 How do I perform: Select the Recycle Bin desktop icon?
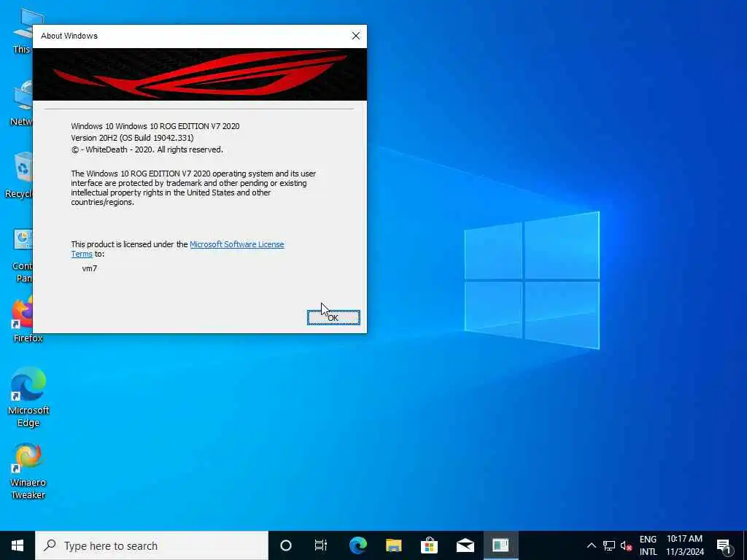(x=19, y=175)
